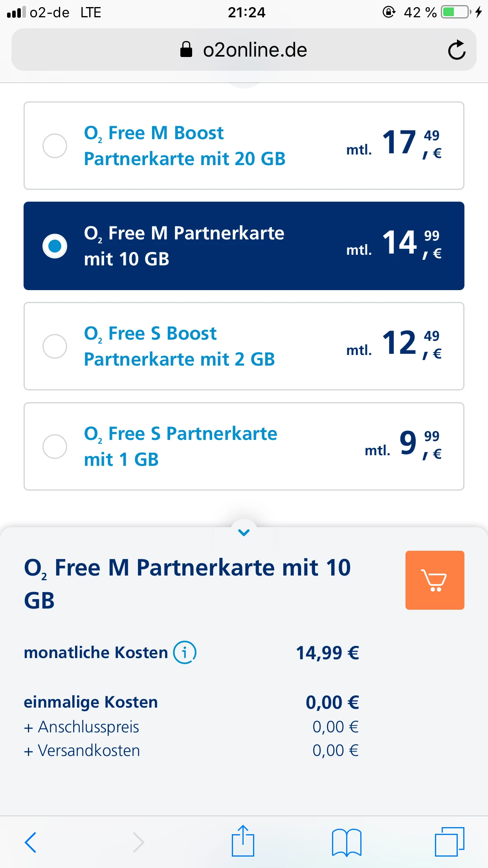Screen dimensions: 488x868
Task: Tap the padlock icon in address bar
Action: click(186, 50)
